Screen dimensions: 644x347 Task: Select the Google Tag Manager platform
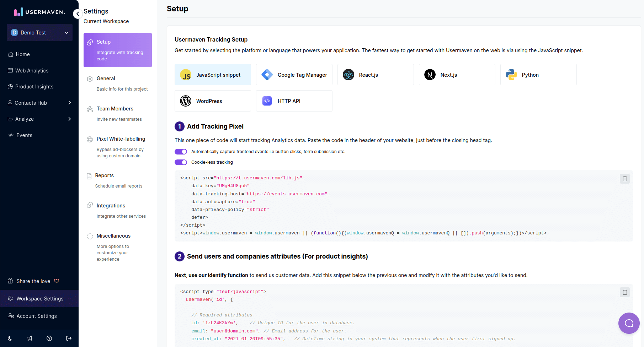(x=294, y=75)
